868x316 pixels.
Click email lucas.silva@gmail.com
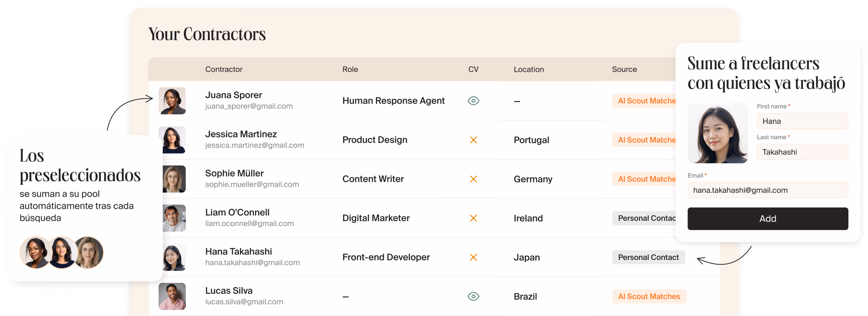click(244, 302)
